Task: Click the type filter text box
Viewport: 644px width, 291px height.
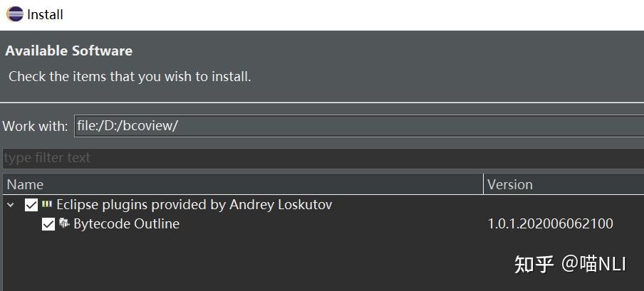Action: 321,158
